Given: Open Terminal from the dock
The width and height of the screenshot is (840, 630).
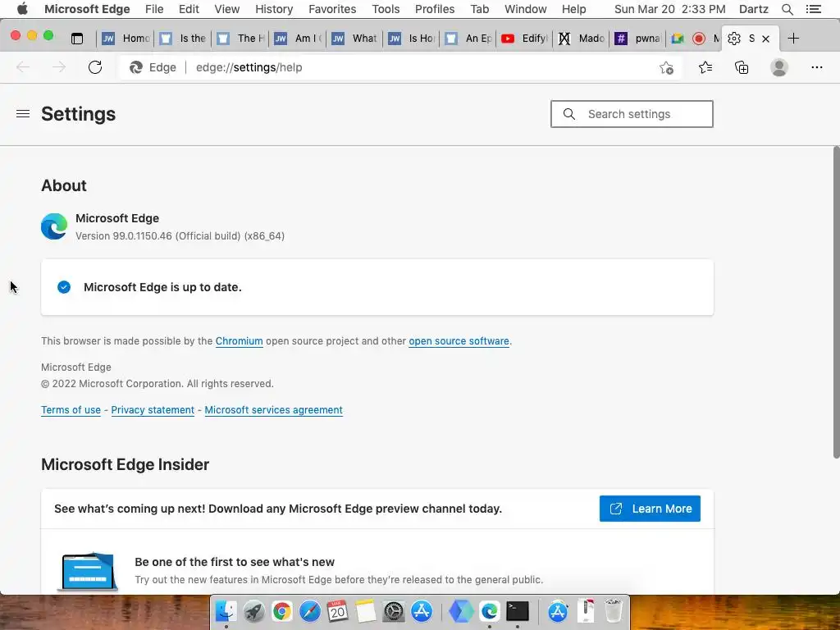Looking at the screenshot, I should click(518, 610).
